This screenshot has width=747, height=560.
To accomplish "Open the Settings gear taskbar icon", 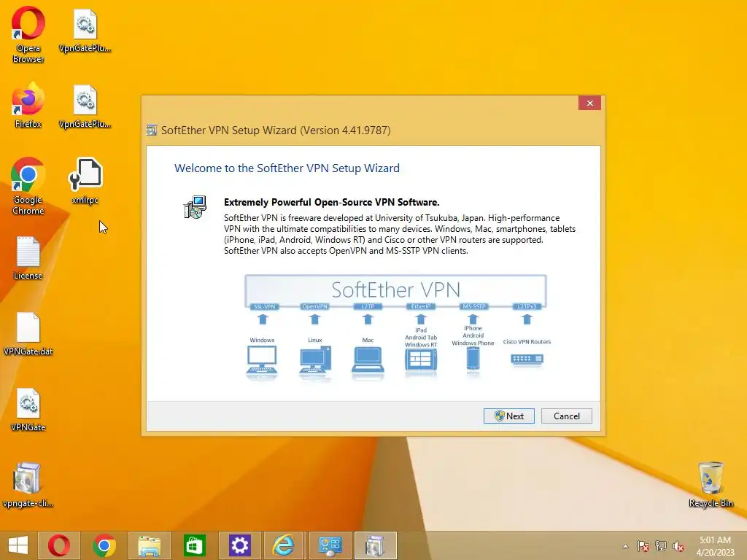I will tap(239, 545).
